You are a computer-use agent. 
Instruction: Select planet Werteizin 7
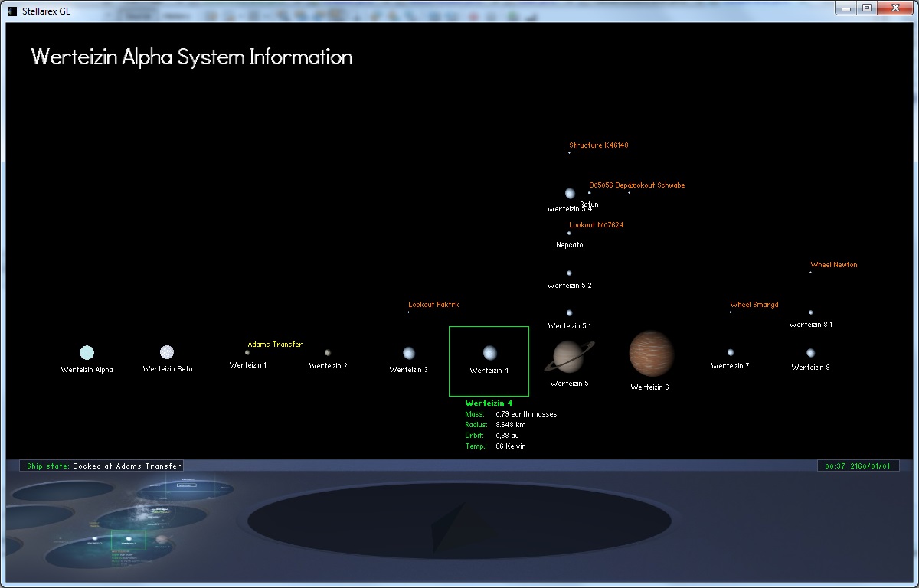[731, 352]
